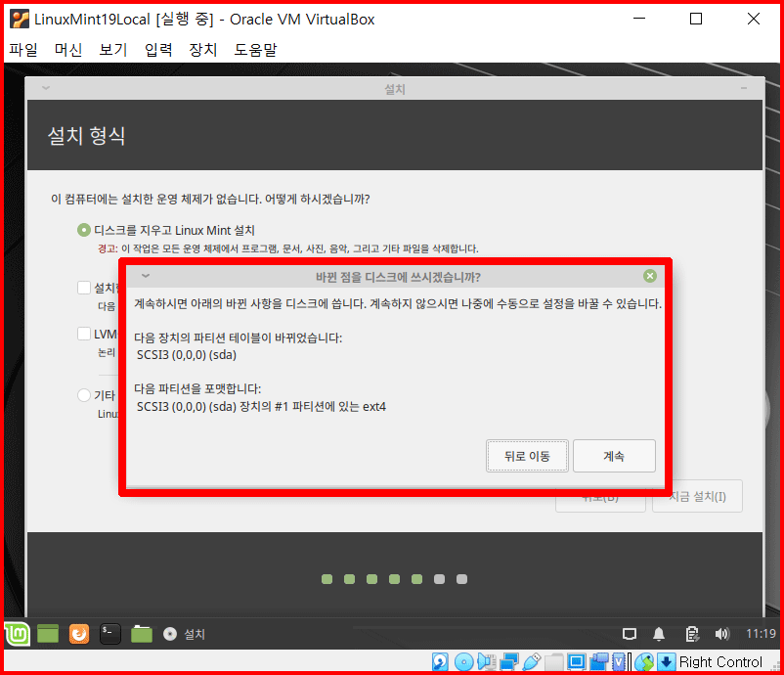Click the VirtualBox app icon in the title bar
This screenshot has height=675, width=784.
20,19
